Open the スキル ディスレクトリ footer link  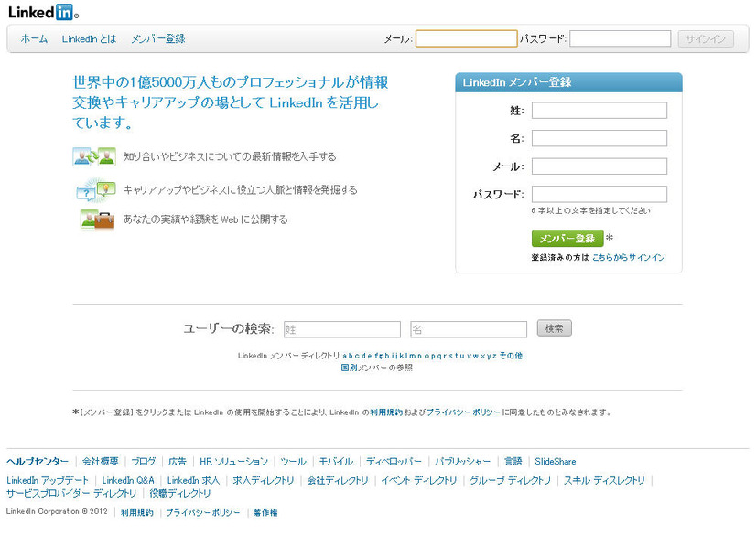point(605,480)
